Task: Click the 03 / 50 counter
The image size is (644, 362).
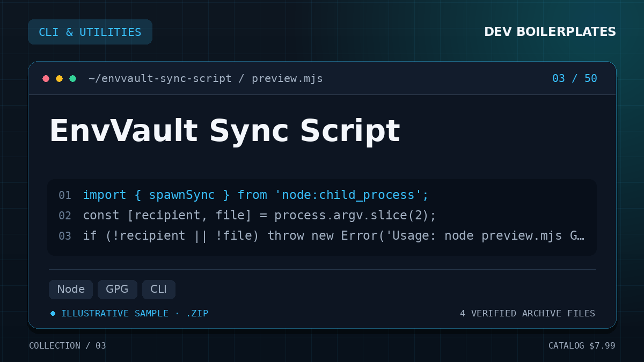Action: [575, 79]
